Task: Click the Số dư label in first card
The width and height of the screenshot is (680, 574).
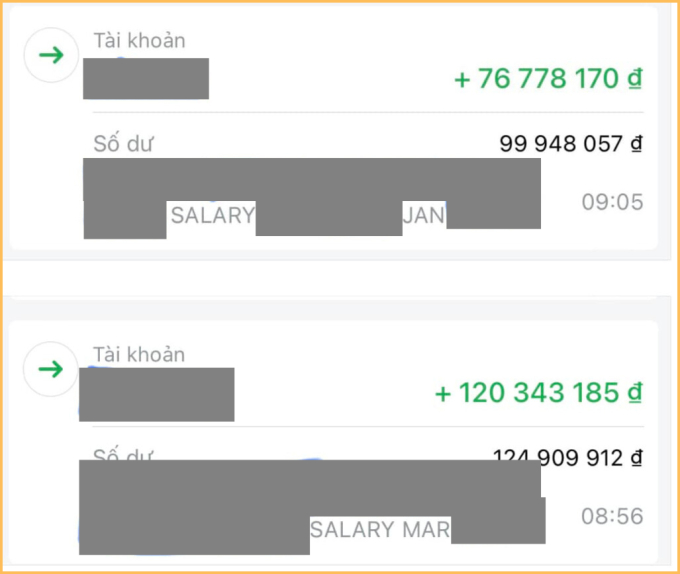Action: coord(123,144)
